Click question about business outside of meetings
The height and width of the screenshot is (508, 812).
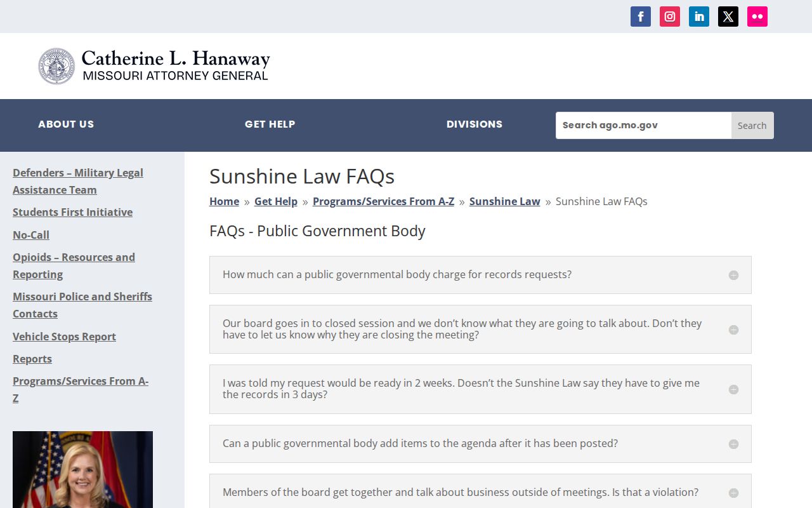click(461, 492)
